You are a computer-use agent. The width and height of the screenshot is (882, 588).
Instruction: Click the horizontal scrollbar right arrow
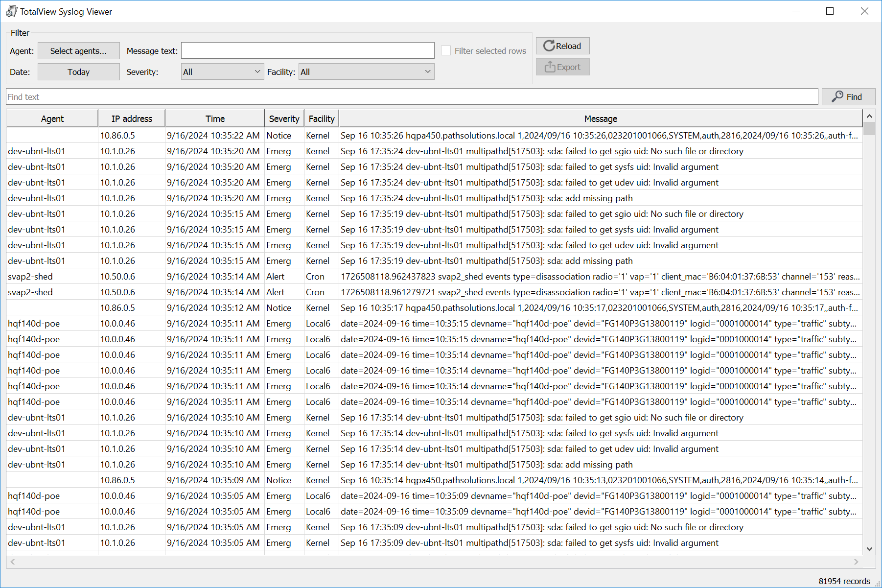856,562
